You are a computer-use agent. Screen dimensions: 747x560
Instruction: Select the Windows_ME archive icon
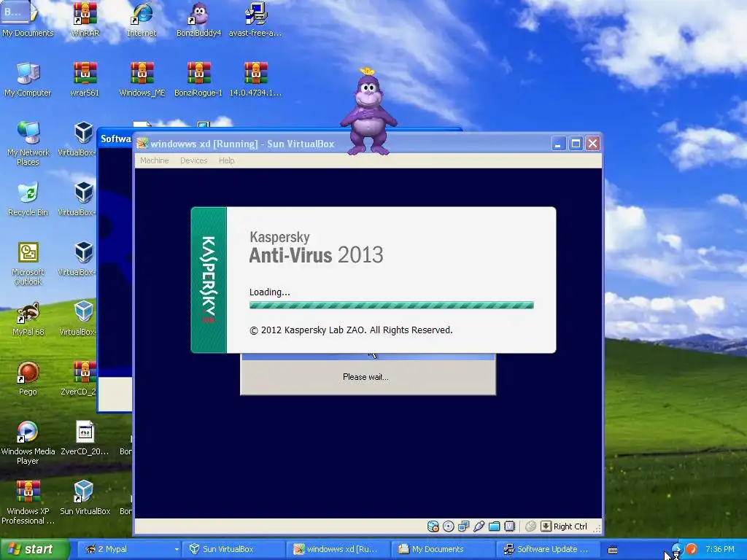[x=142, y=79]
